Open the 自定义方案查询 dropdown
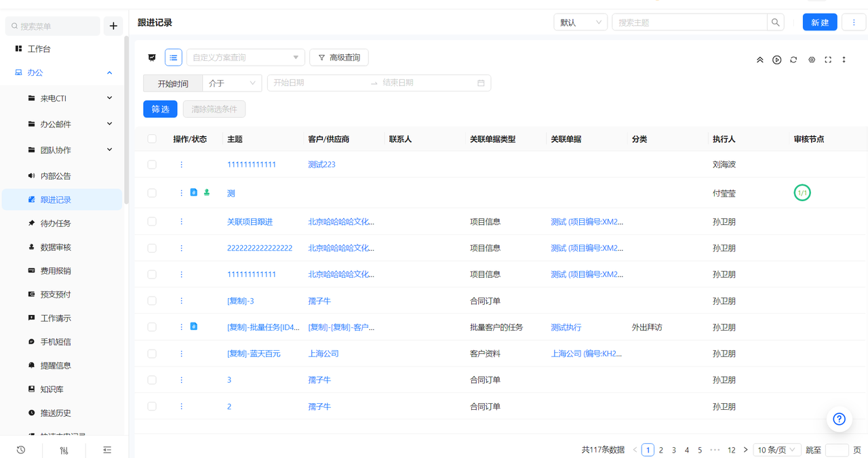This screenshot has height=458, width=868. 245,58
